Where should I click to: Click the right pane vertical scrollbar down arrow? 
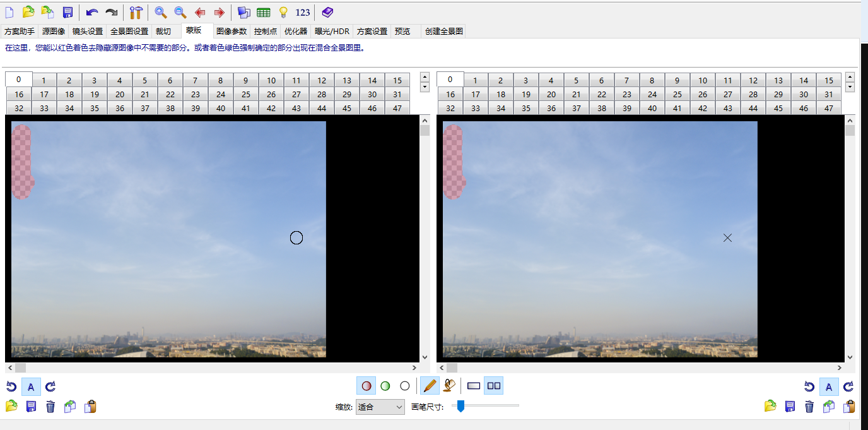point(850,357)
